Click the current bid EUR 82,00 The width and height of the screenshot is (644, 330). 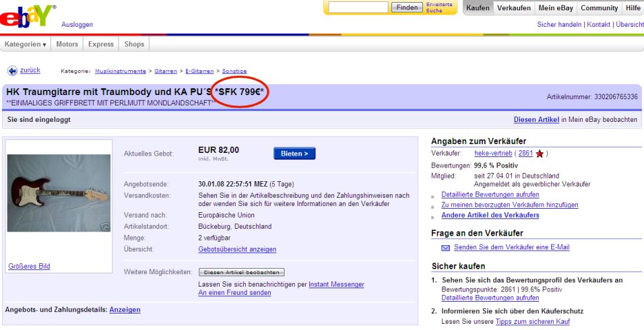click(x=218, y=150)
